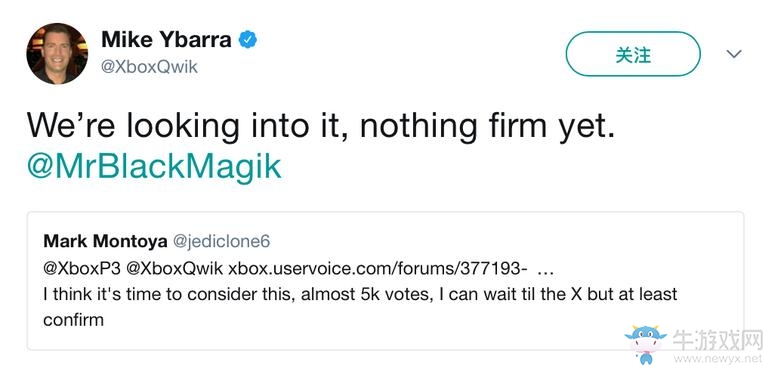The height and width of the screenshot is (370, 768).
Task: Visit the www.newyx.net watermark URL
Action: tap(719, 359)
